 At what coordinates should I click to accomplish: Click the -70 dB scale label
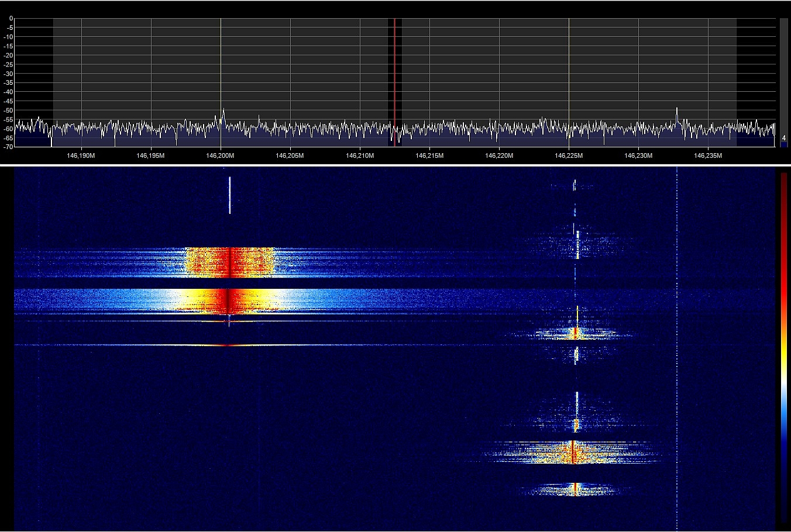click(x=8, y=147)
